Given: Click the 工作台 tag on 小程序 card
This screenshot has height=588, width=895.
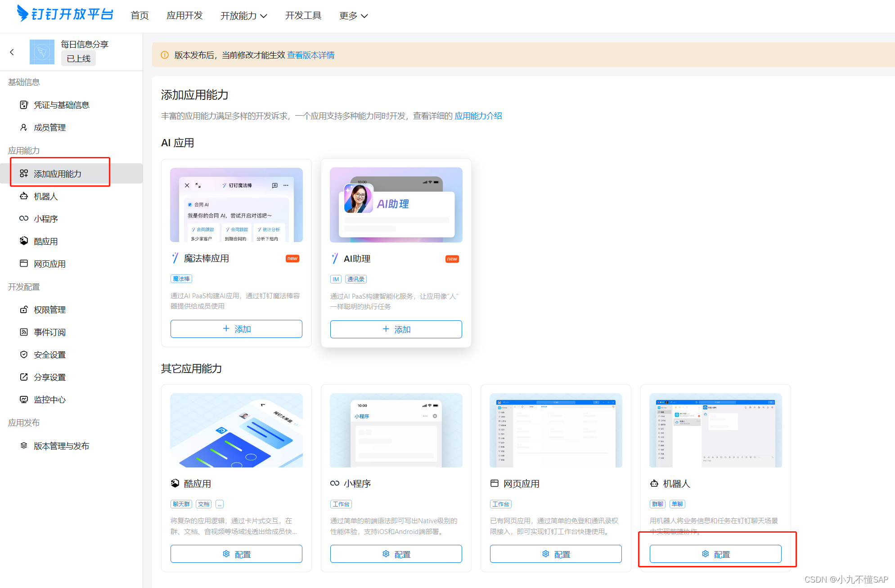Looking at the screenshot, I should [341, 504].
